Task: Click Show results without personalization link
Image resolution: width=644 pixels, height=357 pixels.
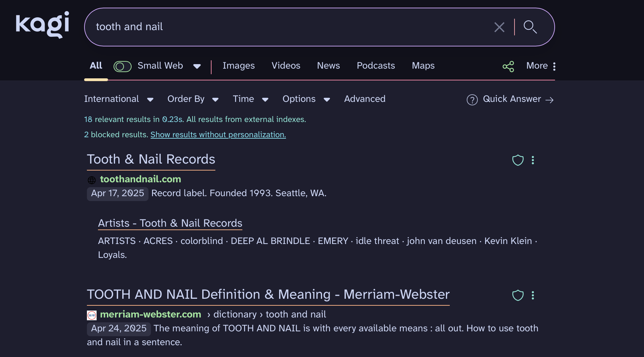Action: pyautogui.click(x=218, y=135)
